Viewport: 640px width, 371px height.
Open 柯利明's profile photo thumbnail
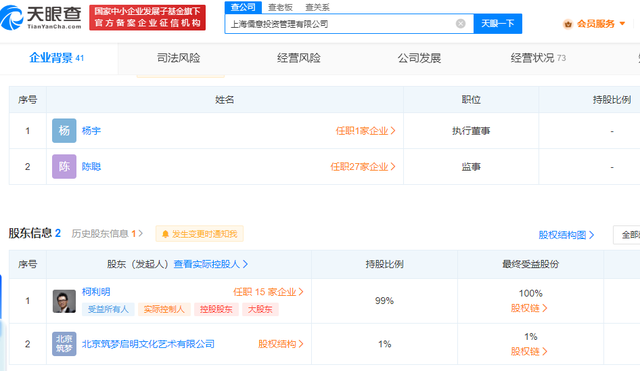click(x=64, y=301)
